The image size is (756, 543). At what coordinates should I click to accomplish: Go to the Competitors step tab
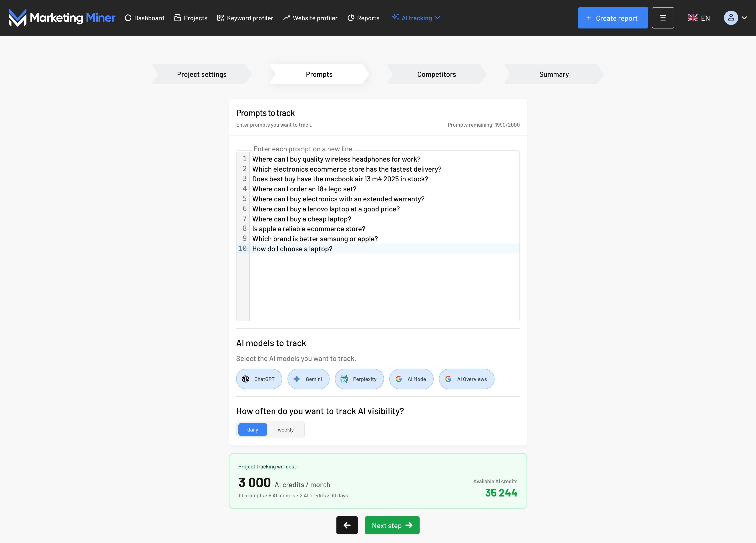point(436,74)
